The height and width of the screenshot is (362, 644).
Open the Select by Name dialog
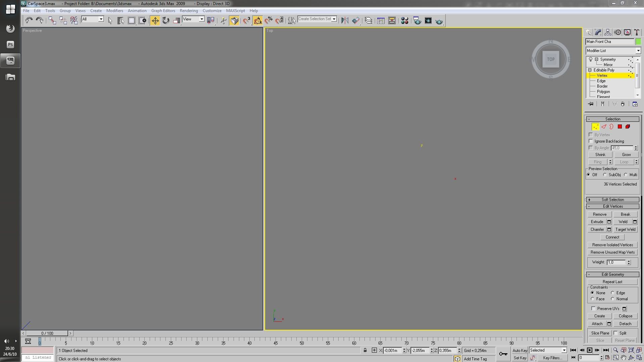click(x=120, y=20)
